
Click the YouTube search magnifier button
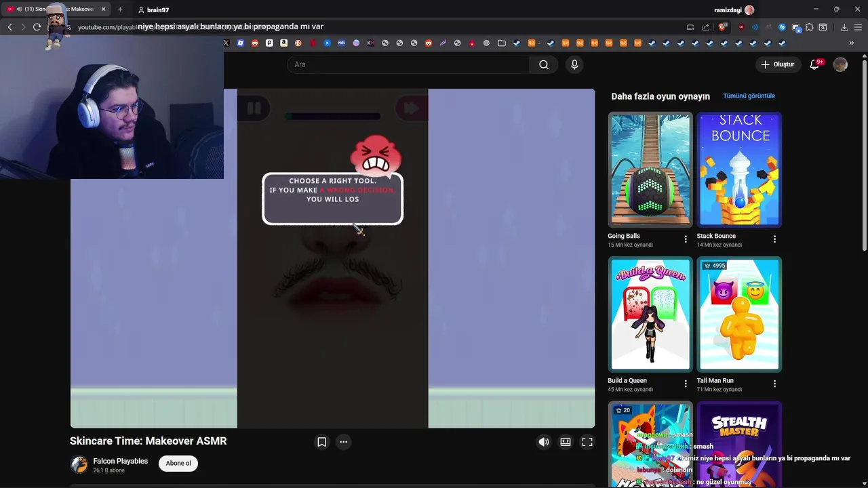[x=544, y=64]
